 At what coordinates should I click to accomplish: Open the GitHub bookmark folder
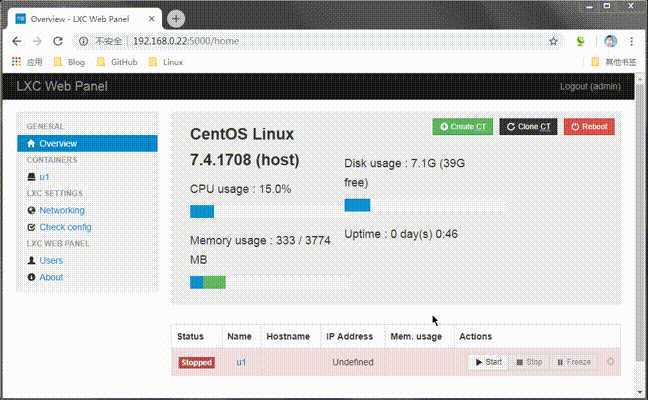click(x=117, y=62)
